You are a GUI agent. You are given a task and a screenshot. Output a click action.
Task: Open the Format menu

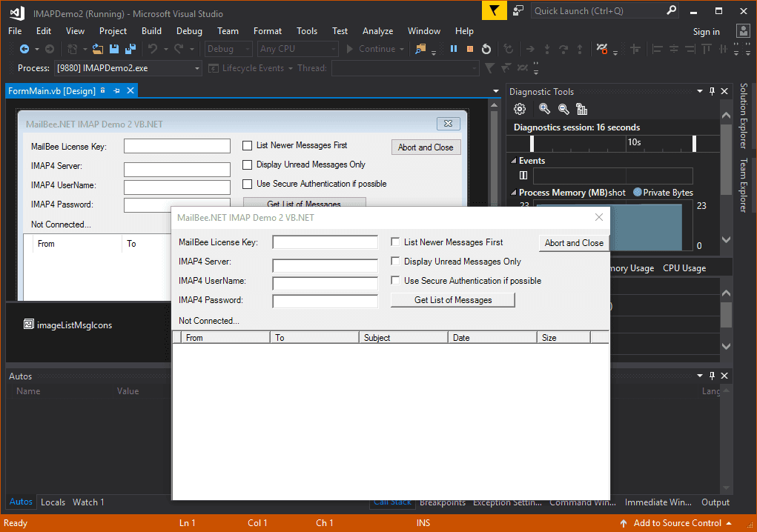(x=268, y=31)
